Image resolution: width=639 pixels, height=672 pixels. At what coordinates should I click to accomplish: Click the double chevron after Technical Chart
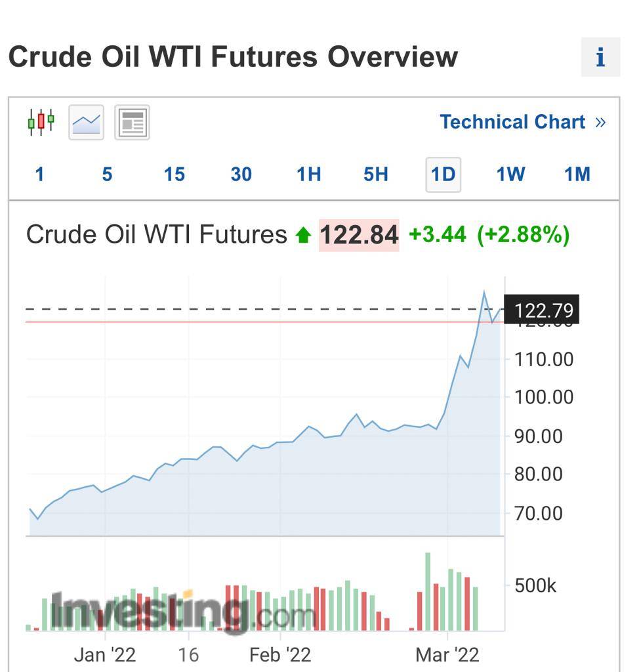click(x=600, y=122)
